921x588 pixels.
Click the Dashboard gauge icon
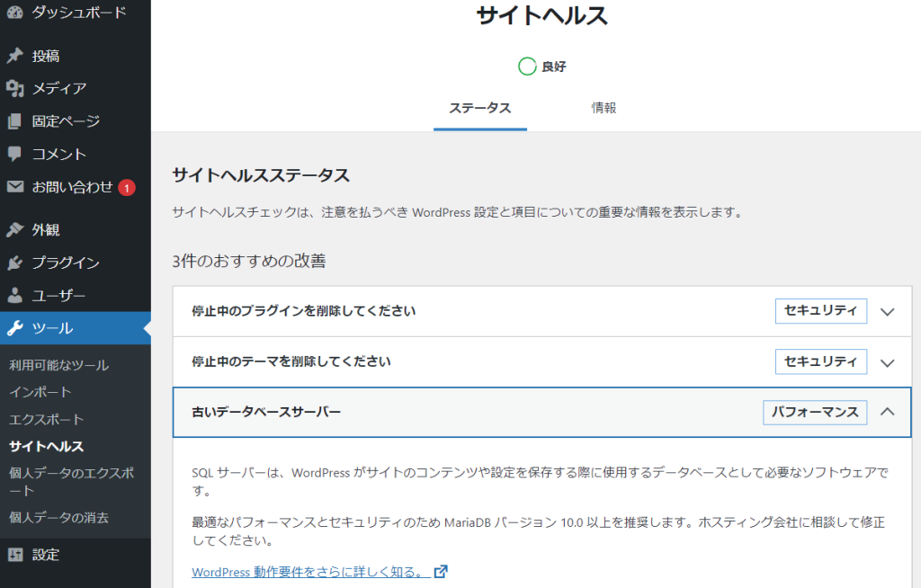pyautogui.click(x=14, y=12)
